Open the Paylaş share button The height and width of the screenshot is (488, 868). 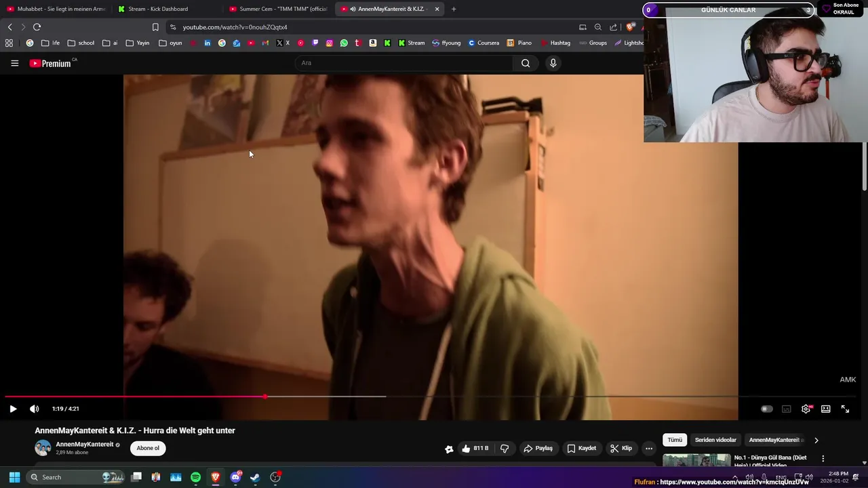(538, 448)
